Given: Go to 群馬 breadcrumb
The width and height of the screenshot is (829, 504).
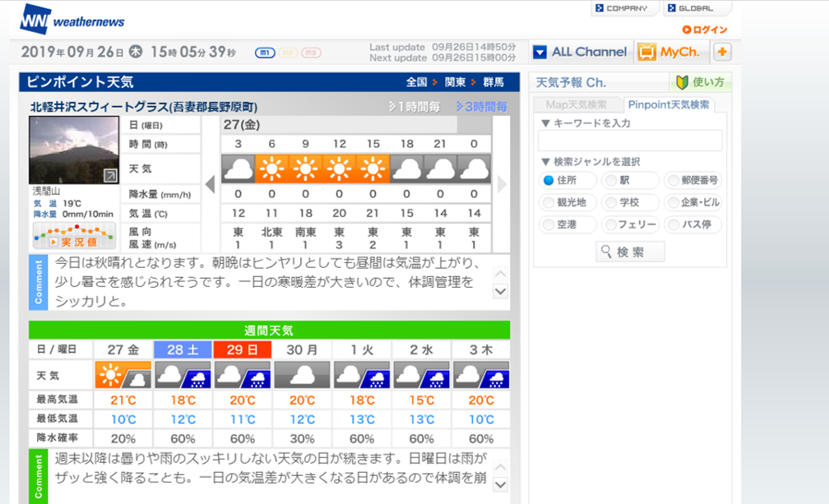Looking at the screenshot, I should 493,82.
